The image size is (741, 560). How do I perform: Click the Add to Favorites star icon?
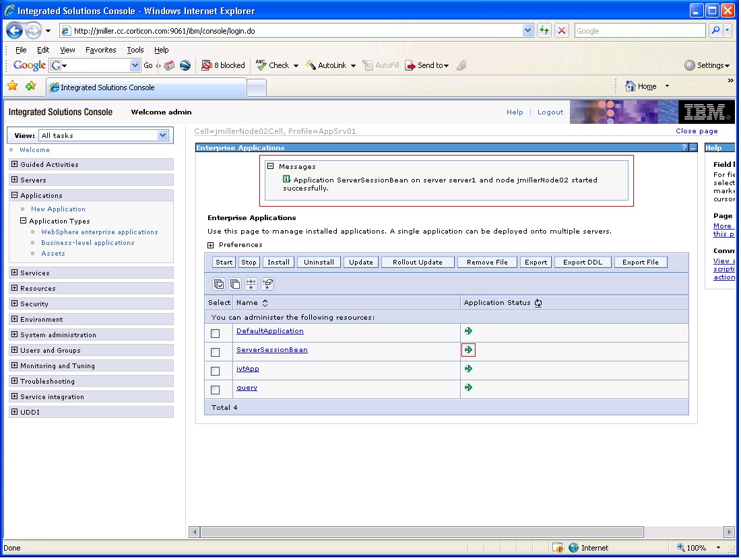coord(31,86)
